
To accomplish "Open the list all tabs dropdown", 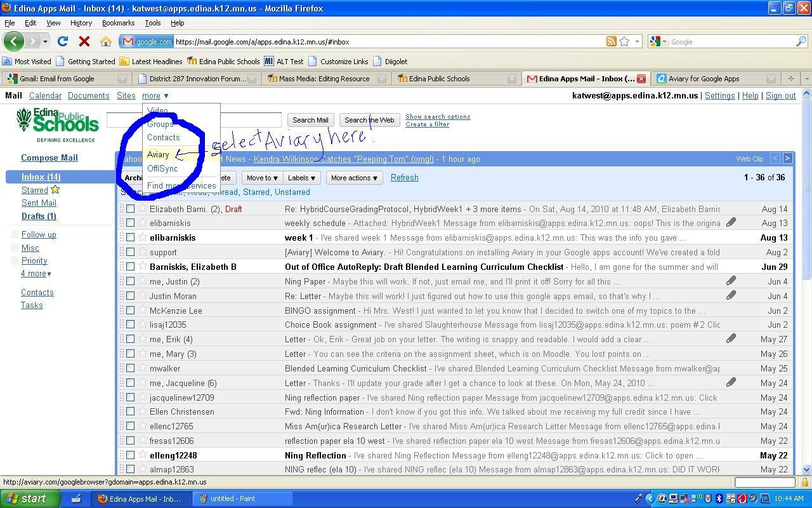I will pos(806,79).
